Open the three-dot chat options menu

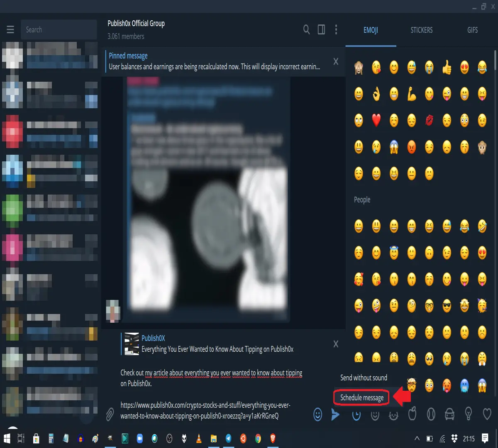pyautogui.click(x=336, y=29)
